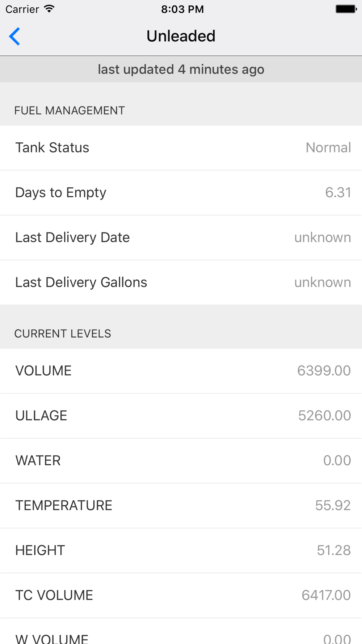Tap the Wi-Fi status icon
Viewport: 362px width, 644px height.
[x=49, y=9]
